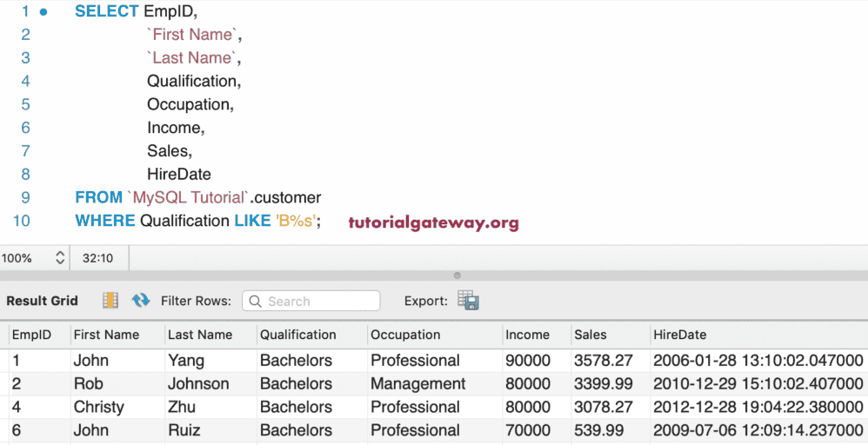This screenshot has width=868, height=445.
Task: Place cursor on Sales in line 7
Action: pyautogui.click(x=167, y=150)
